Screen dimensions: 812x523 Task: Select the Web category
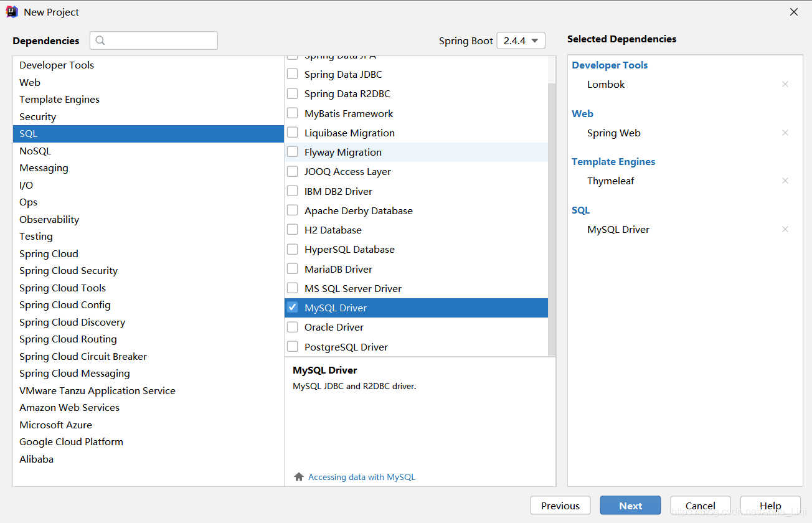tap(148, 82)
